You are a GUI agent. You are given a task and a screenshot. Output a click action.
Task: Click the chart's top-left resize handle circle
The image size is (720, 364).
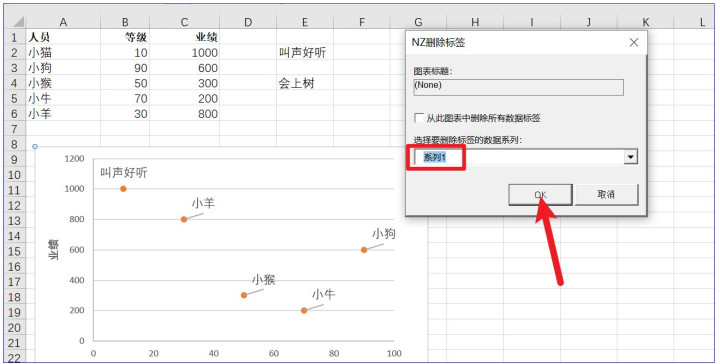pos(35,146)
